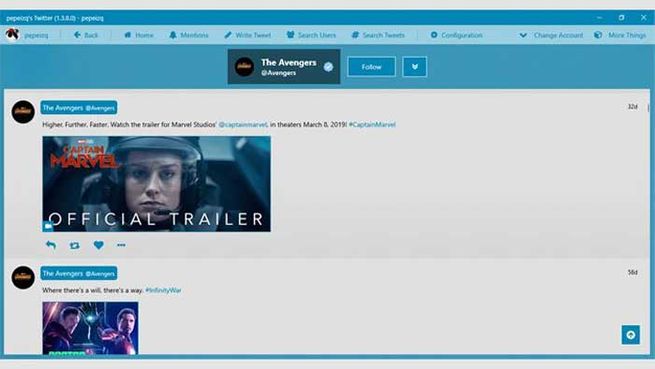Play the Captain Marvel Official Trailer video
The width and height of the screenshot is (655, 369).
[x=156, y=184]
